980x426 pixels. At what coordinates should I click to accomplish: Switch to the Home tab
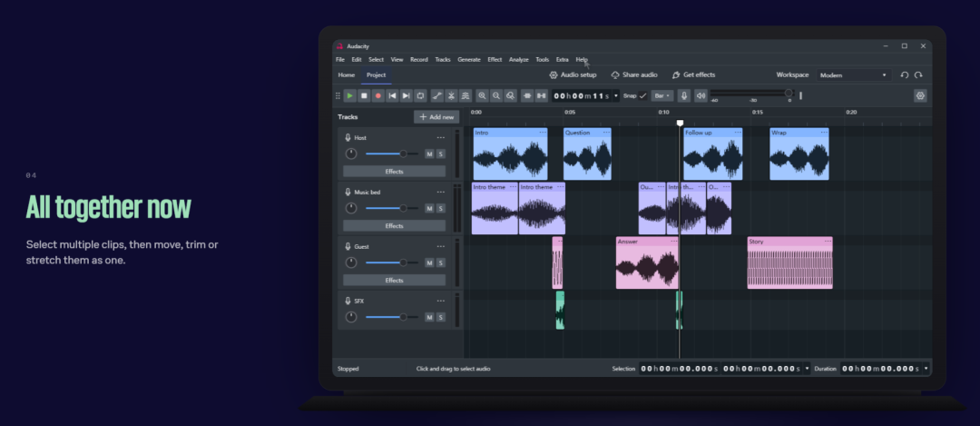click(x=347, y=75)
